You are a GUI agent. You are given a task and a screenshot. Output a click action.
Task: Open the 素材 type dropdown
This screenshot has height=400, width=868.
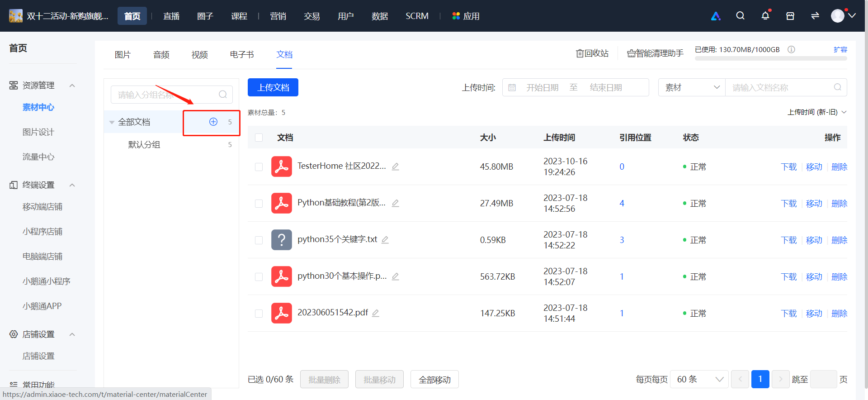pyautogui.click(x=692, y=87)
